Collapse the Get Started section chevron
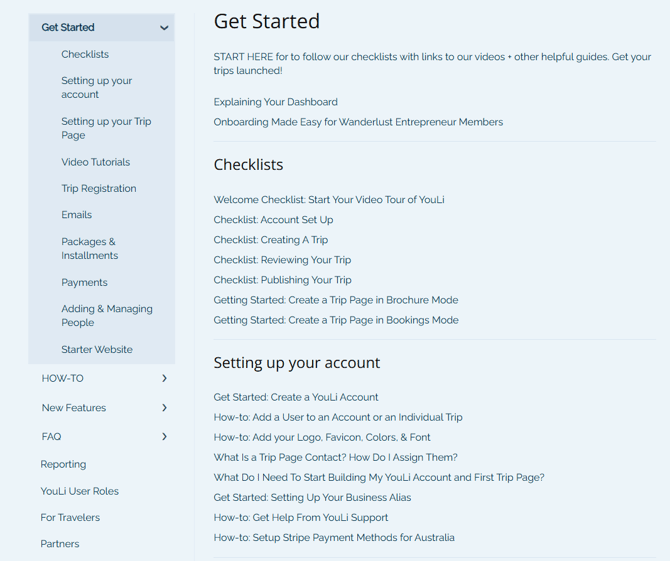 (x=164, y=28)
